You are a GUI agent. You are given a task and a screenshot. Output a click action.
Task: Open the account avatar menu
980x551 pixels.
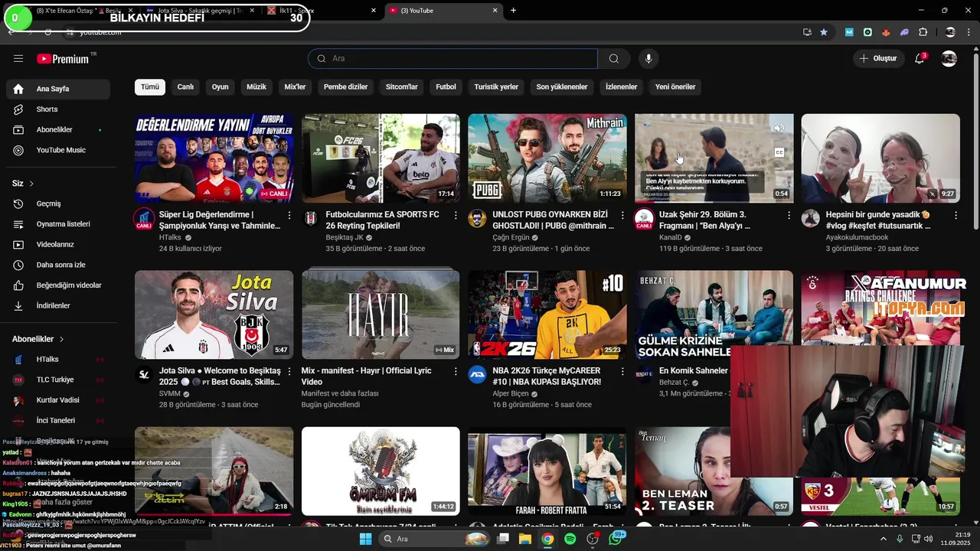pyautogui.click(x=949, y=58)
